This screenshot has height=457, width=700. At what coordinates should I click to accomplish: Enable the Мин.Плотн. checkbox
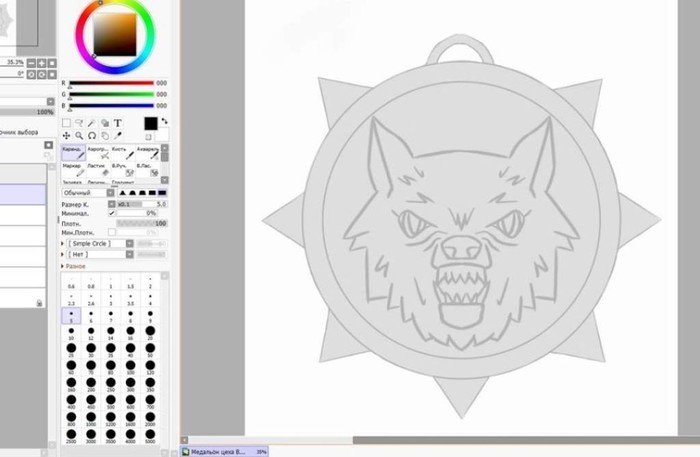tap(112, 232)
